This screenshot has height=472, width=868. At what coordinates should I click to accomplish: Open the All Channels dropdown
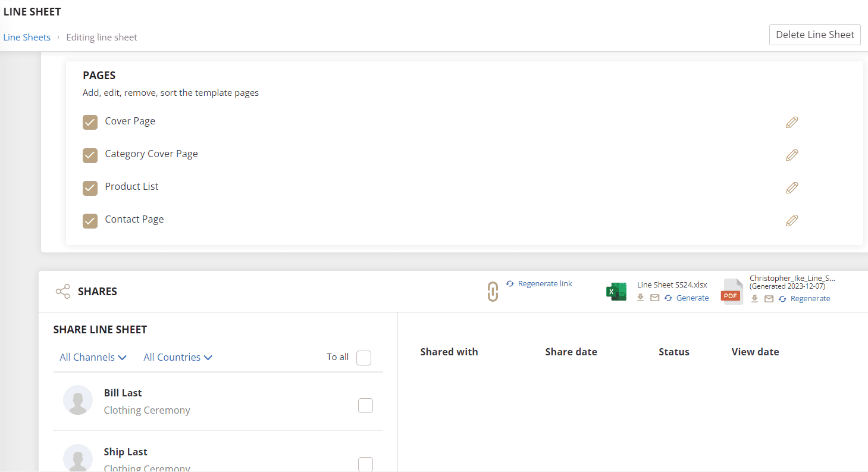pyautogui.click(x=93, y=357)
